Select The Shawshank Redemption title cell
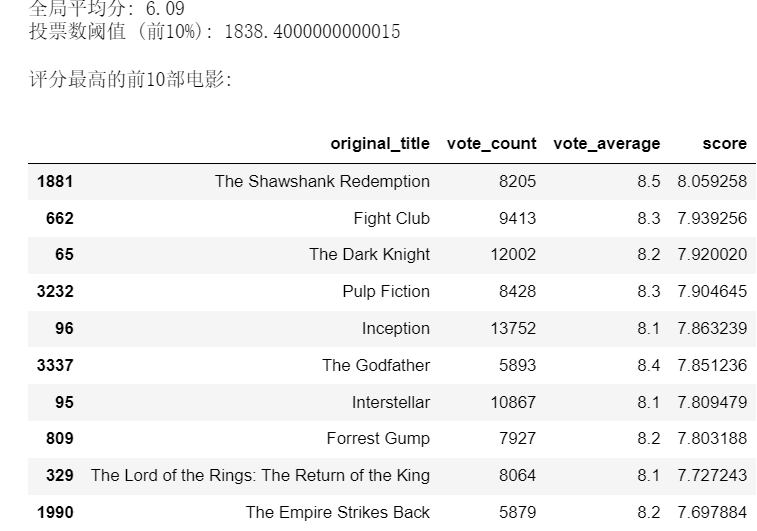This screenshot has height=531, width=757. coord(322,181)
